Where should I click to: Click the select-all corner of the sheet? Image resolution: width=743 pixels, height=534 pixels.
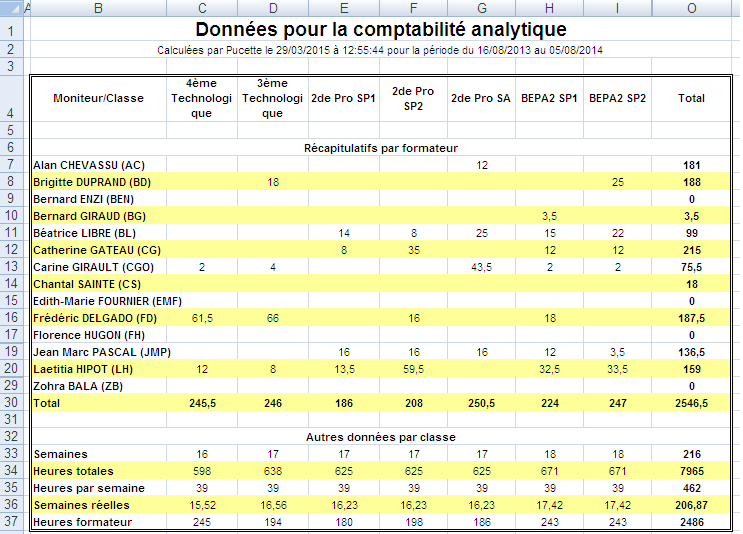pyautogui.click(x=11, y=8)
